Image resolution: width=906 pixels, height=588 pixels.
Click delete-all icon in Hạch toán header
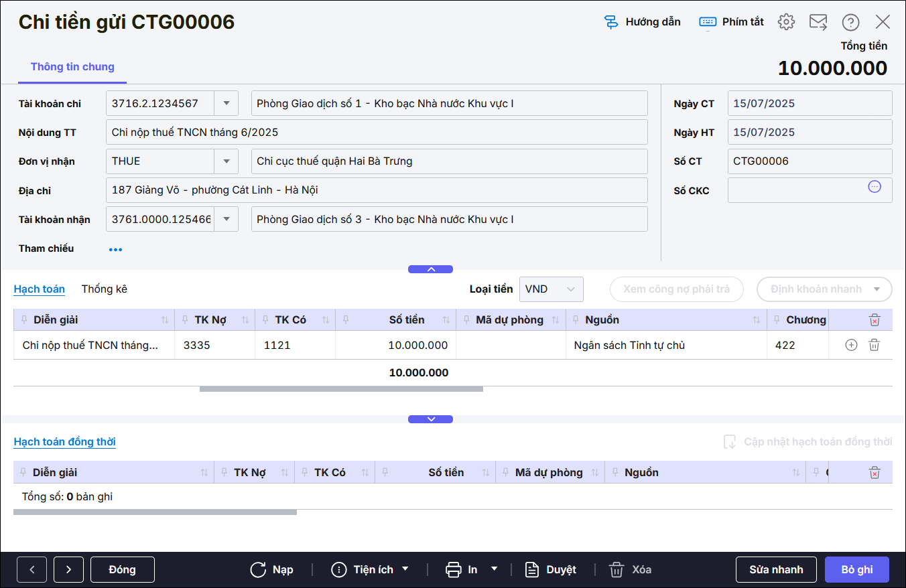pos(875,320)
